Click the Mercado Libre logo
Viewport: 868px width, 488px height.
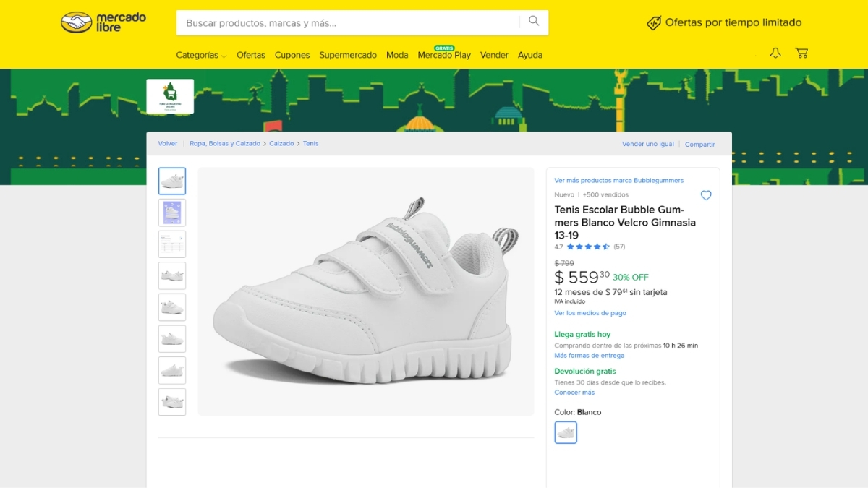(x=103, y=22)
